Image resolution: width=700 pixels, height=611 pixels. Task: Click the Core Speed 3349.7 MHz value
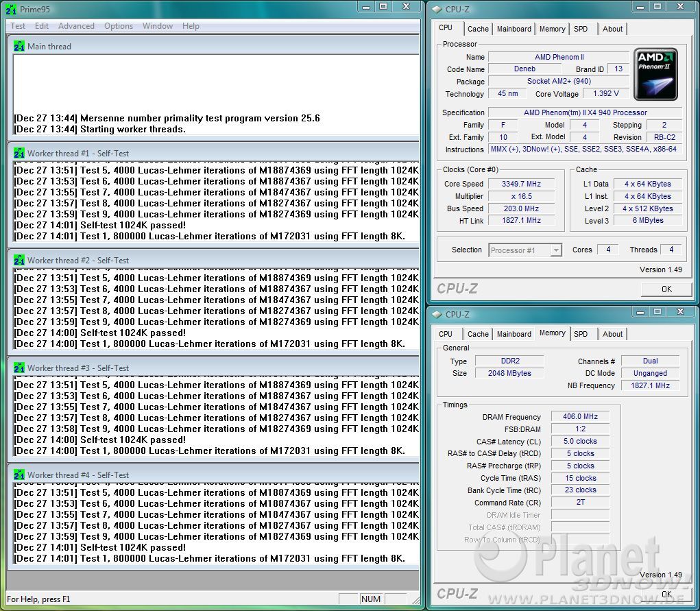click(521, 184)
